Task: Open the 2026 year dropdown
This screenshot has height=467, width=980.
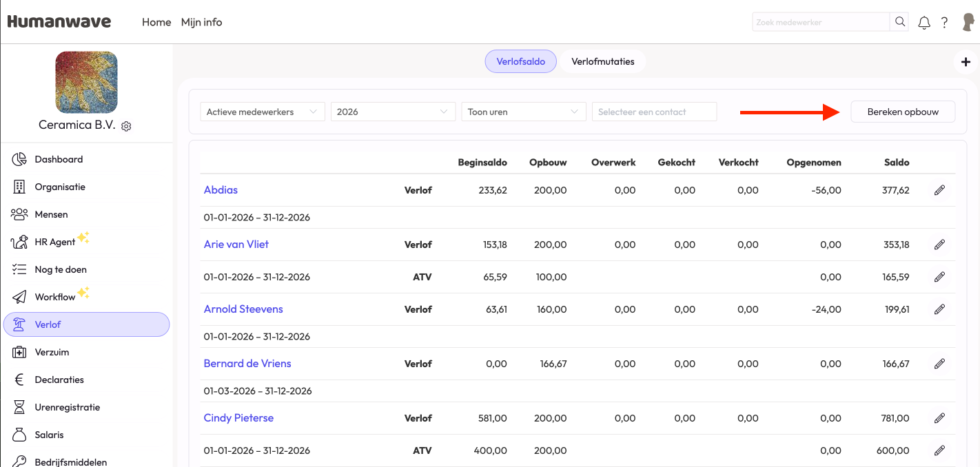Action: click(x=393, y=112)
